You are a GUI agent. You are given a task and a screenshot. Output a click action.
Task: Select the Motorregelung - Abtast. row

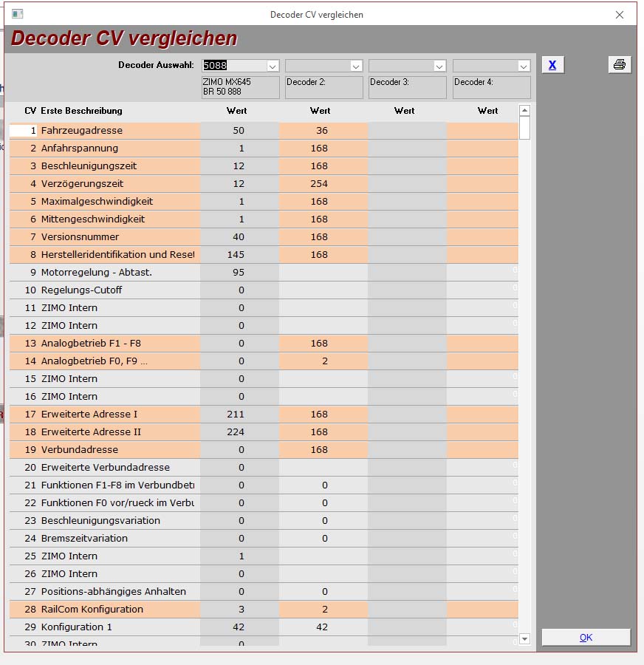[264, 272]
